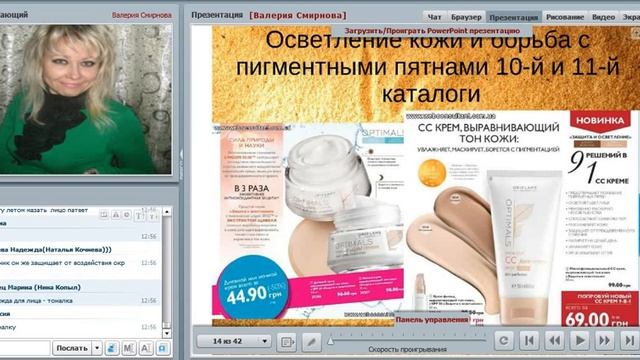Adjust the playback speed slider handle
640x360 pixels.
(331, 340)
